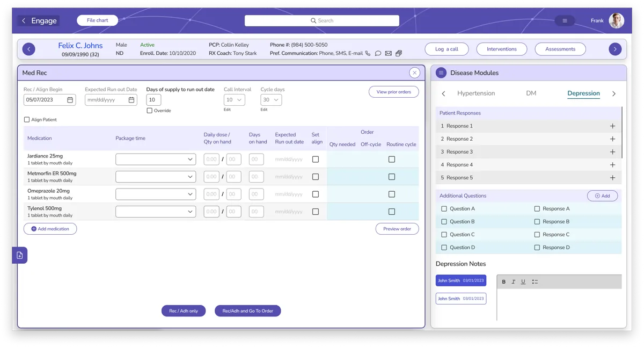Enable the Override checkbox
Viewport: 644px width, 347px height.
[149, 111]
